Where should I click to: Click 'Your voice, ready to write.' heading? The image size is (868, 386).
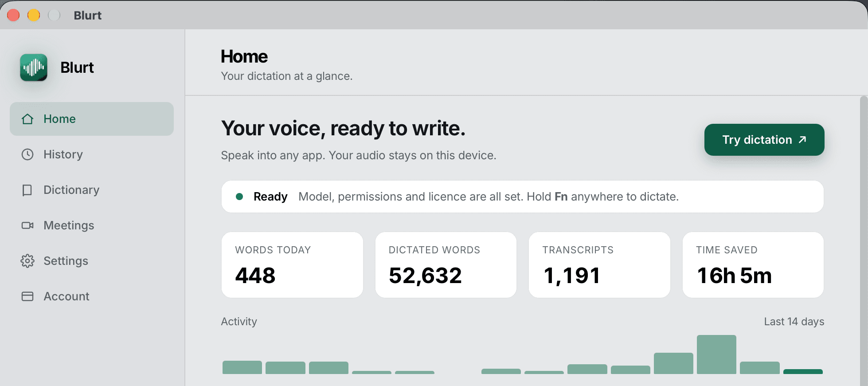[343, 128]
